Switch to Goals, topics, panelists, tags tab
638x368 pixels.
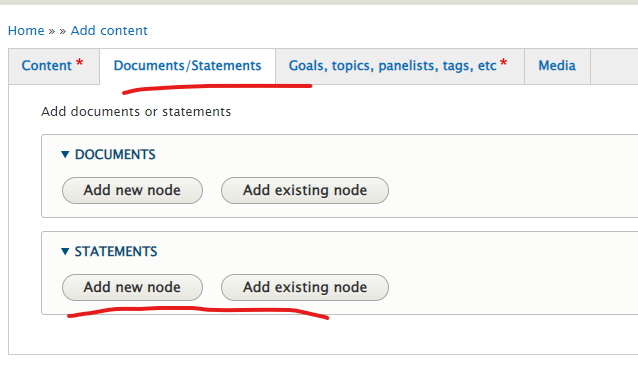click(400, 66)
